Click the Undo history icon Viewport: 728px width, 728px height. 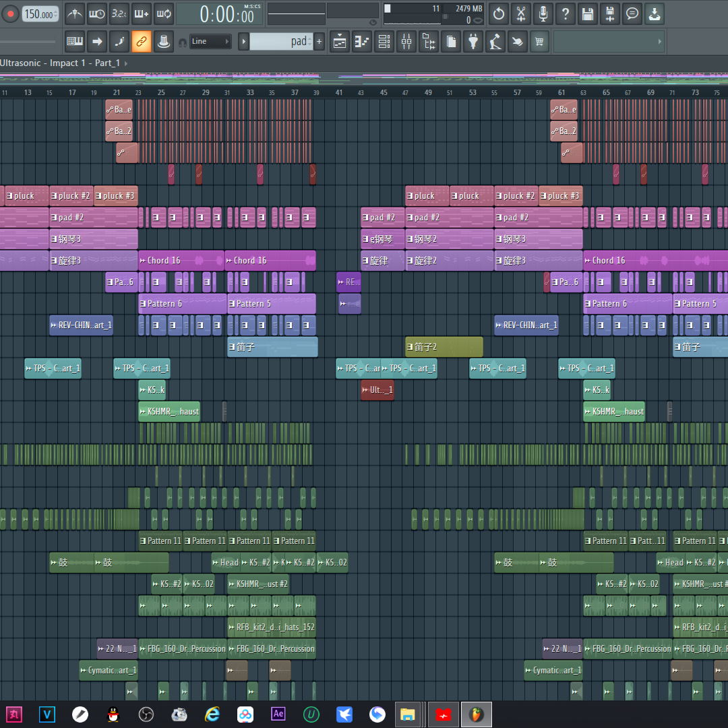click(497, 13)
